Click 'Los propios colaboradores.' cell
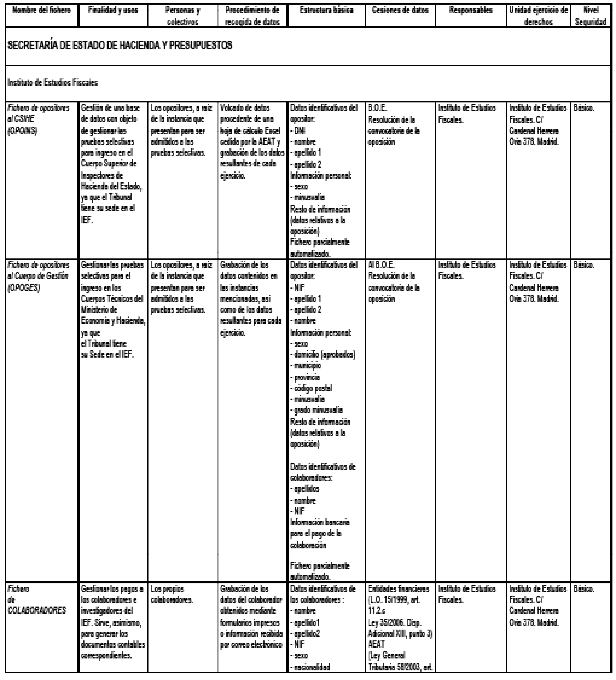The image size is (616, 680). click(183, 628)
